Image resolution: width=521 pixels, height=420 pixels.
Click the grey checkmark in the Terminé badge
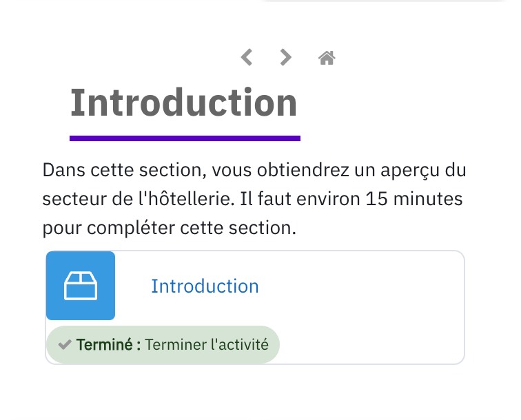65,345
